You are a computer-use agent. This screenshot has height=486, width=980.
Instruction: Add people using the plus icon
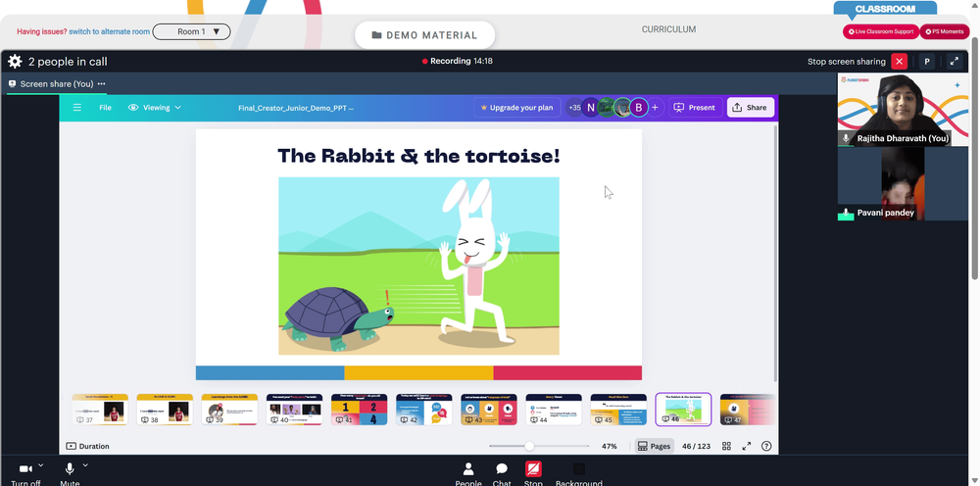tap(655, 108)
